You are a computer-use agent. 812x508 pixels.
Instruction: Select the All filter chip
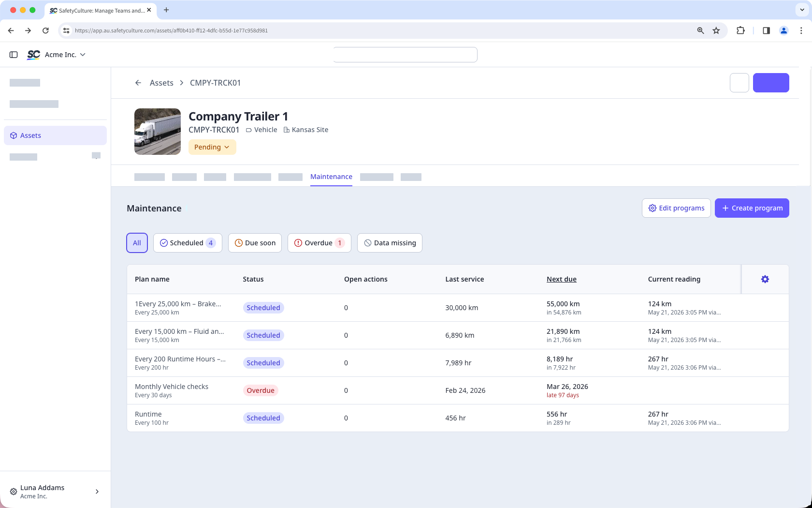tap(137, 243)
